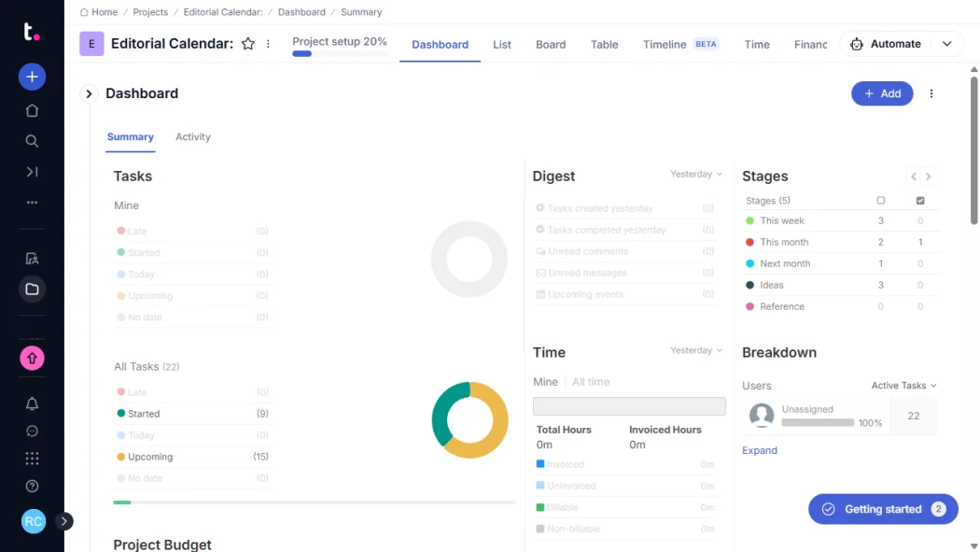Image resolution: width=980 pixels, height=552 pixels.
Task: Go to previous Stages page arrow
Action: [914, 177]
